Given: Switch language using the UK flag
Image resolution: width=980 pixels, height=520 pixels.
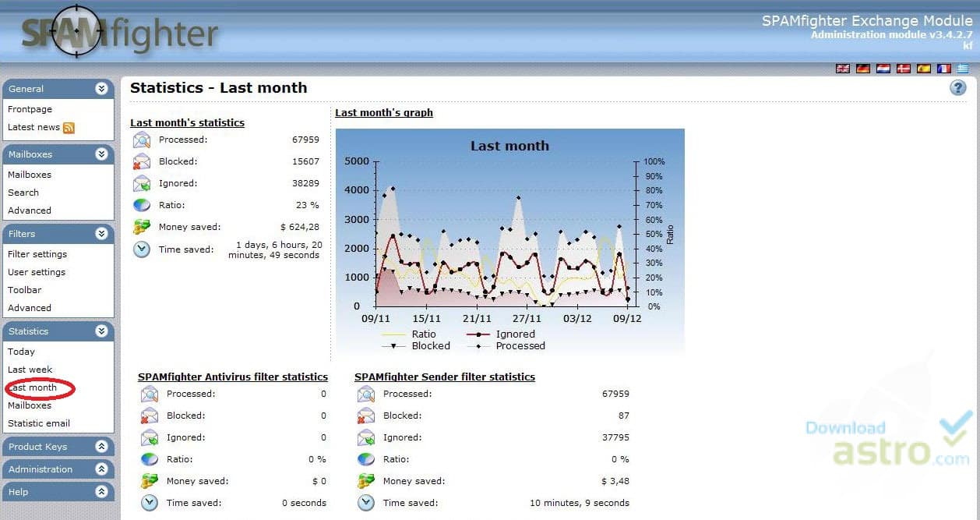Looking at the screenshot, I should (x=843, y=69).
